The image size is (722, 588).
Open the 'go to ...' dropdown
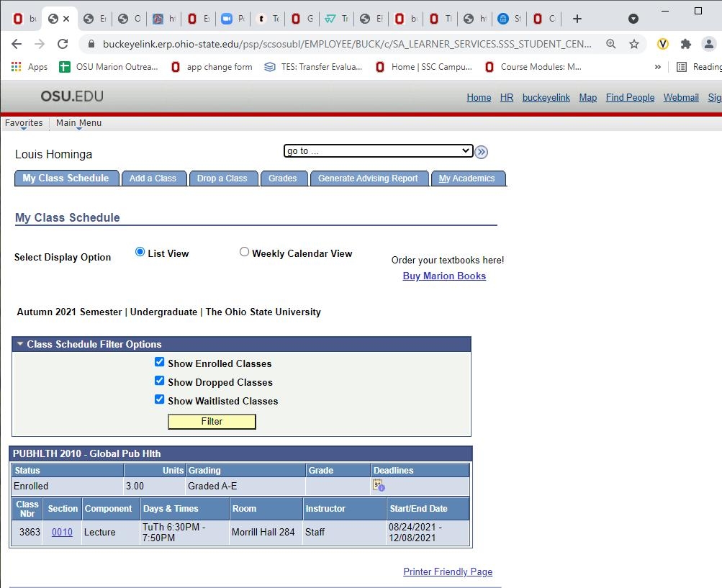378,151
